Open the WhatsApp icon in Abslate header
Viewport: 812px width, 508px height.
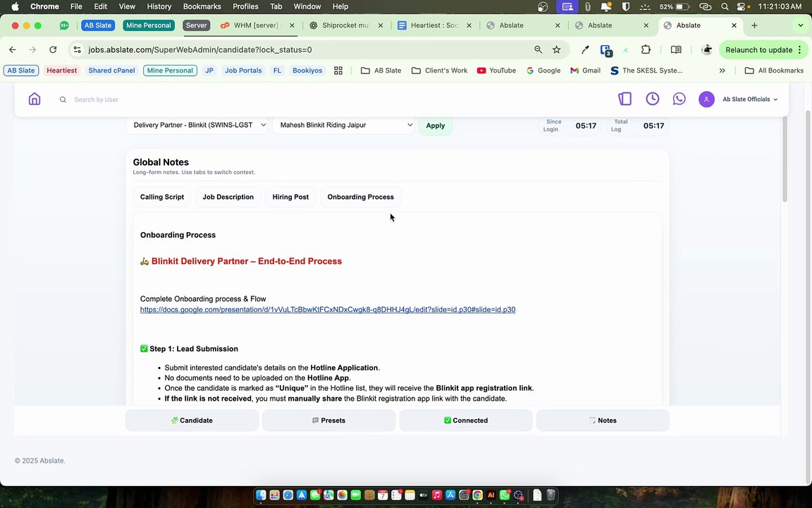point(679,99)
